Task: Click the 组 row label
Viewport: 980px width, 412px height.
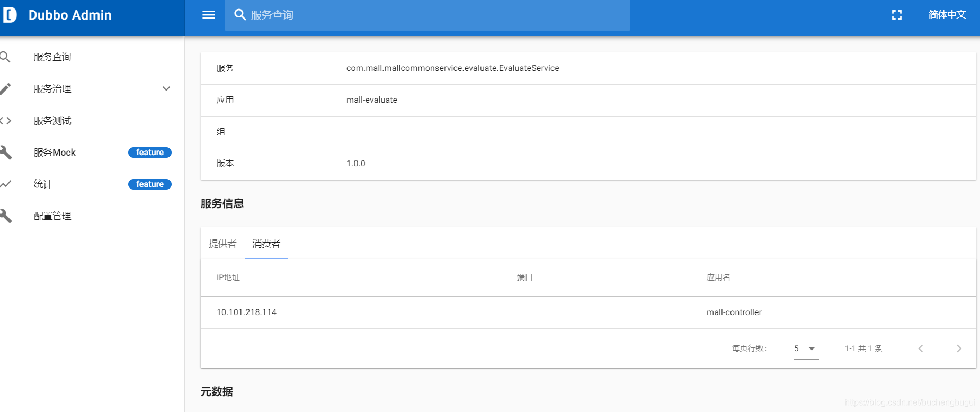Action: pos(221,132)
